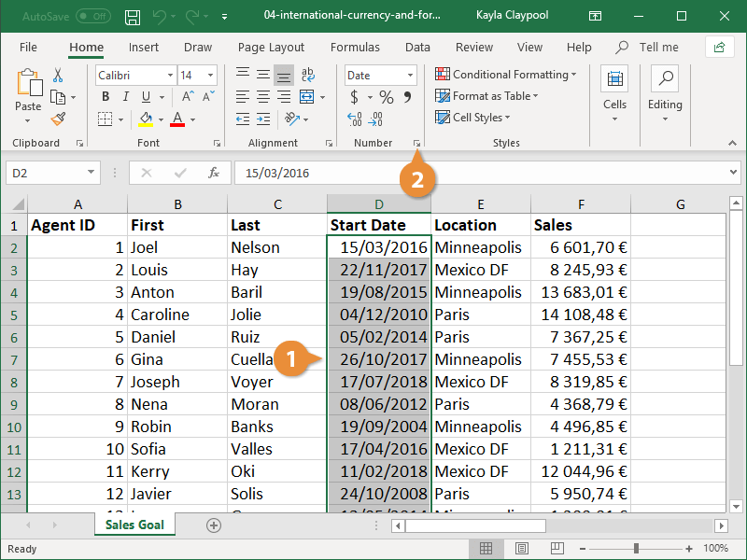Screen dimensions: 747x560
Task: Apply red Font Color A
Action: [x=177, y=119]
